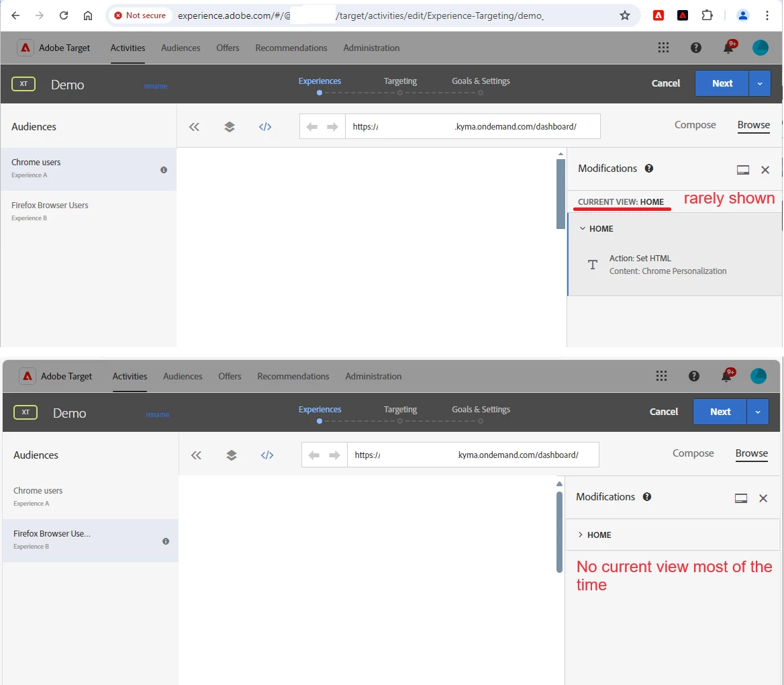Click URL field in top window
The image size is (784, 685).
(x=473, y=127)
